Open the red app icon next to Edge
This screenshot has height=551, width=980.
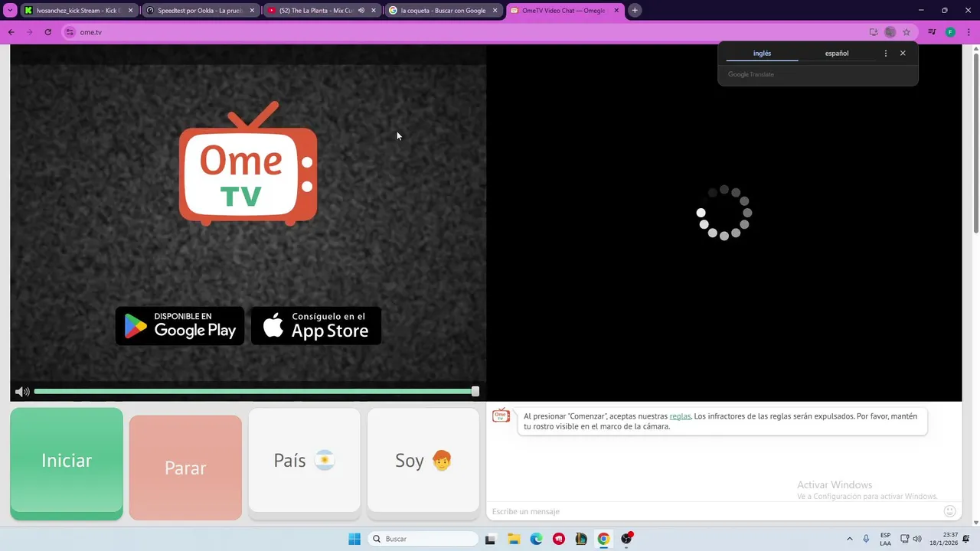[559, 539]
